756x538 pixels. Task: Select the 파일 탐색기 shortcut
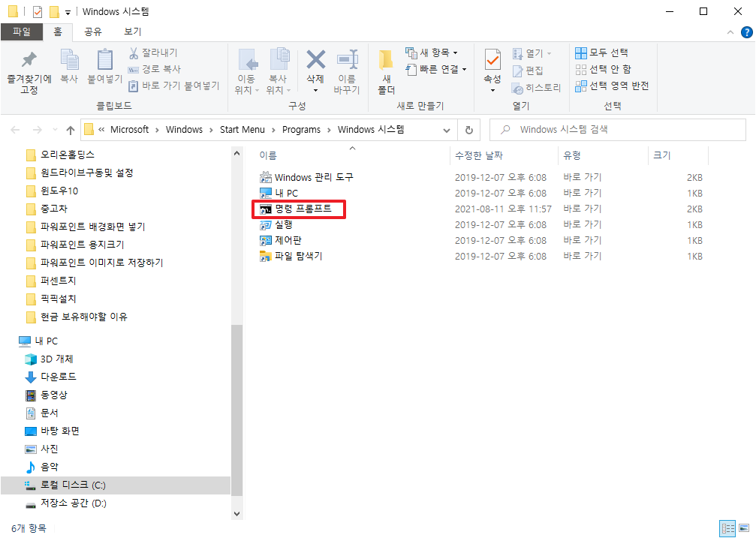click(x=291, y=256)
